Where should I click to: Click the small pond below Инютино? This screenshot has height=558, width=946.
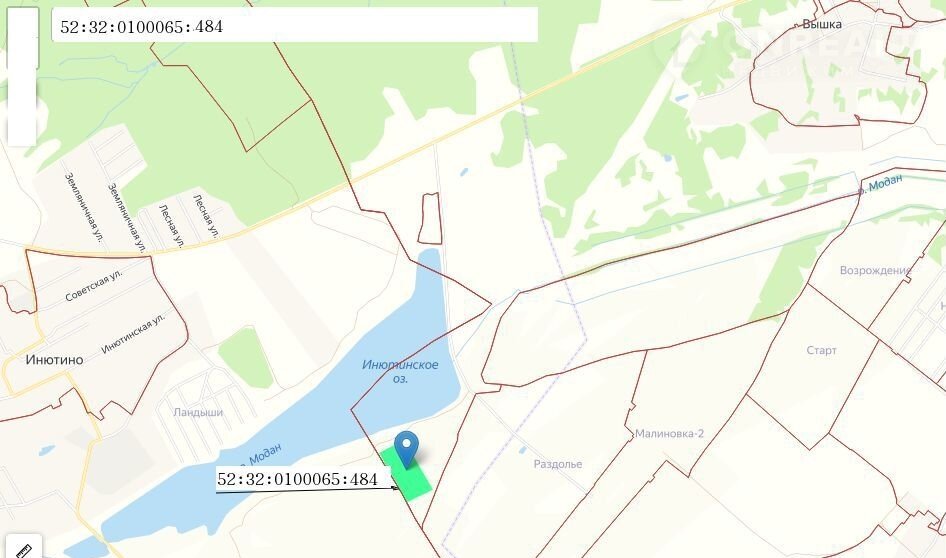(x=46, y=450)
